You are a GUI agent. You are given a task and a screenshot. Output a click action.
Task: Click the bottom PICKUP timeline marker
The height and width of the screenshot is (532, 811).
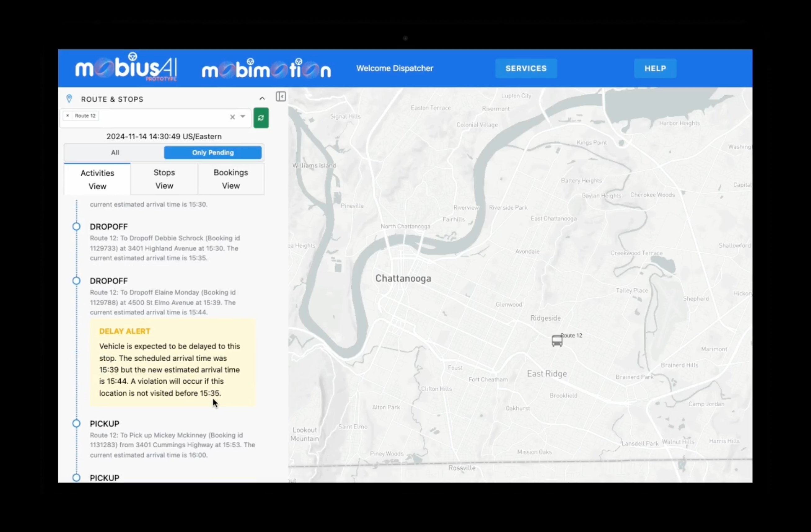pyautogui.click(x=76, y=478)
